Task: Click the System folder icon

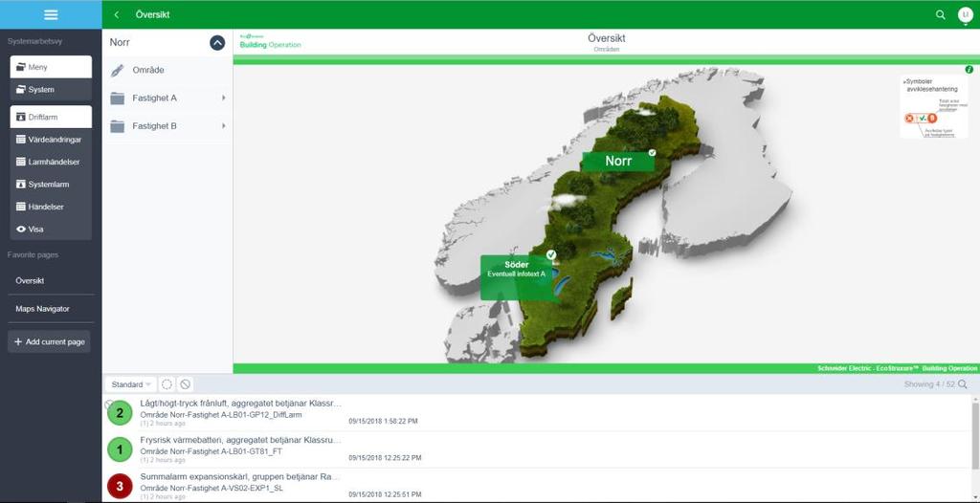Action: pos(21,89)
